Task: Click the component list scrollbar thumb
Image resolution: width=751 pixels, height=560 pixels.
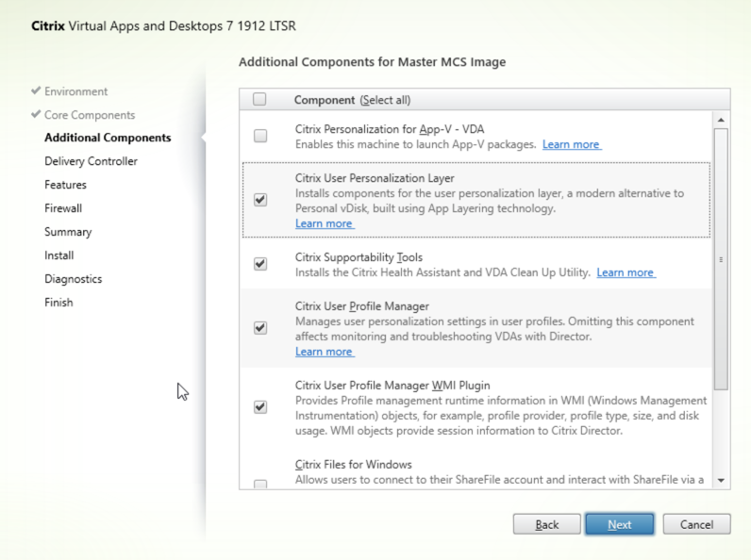Action: click(721, 259)
